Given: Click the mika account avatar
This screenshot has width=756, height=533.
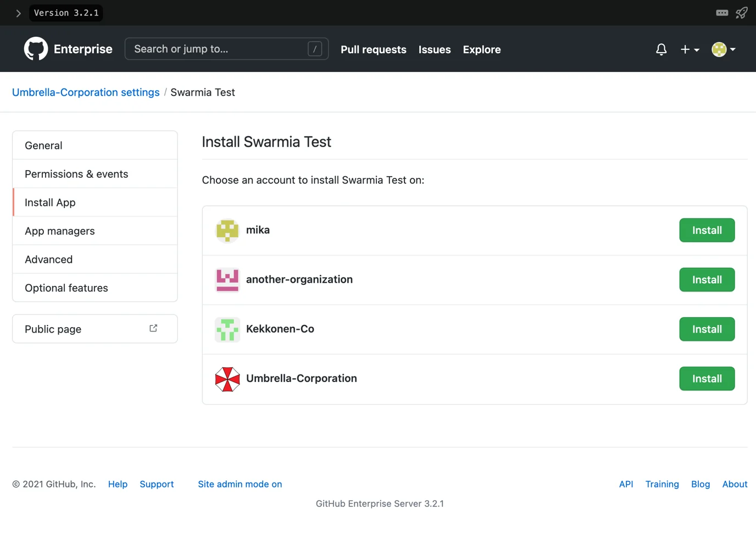Looking at the screenshot, I should tap(227, 231).
